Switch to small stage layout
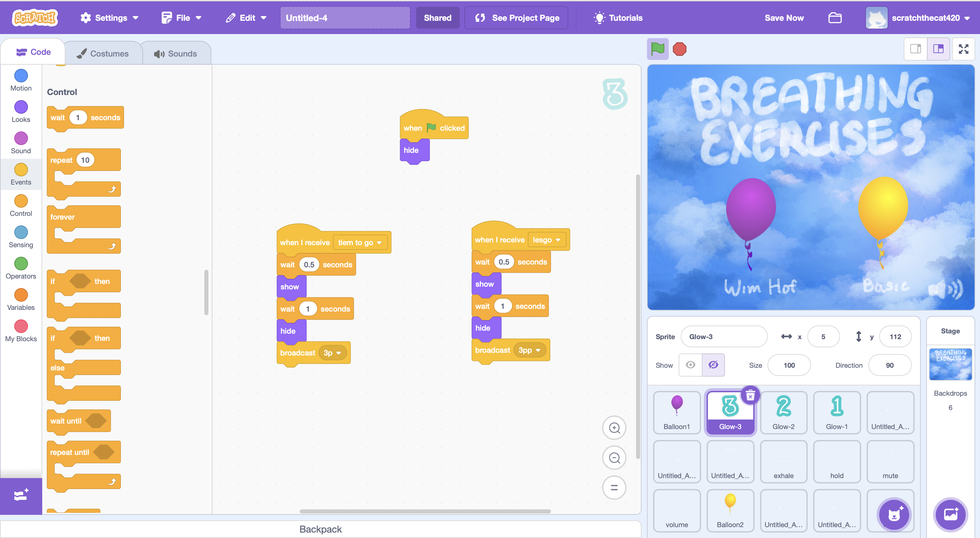 tap(915, 49)
